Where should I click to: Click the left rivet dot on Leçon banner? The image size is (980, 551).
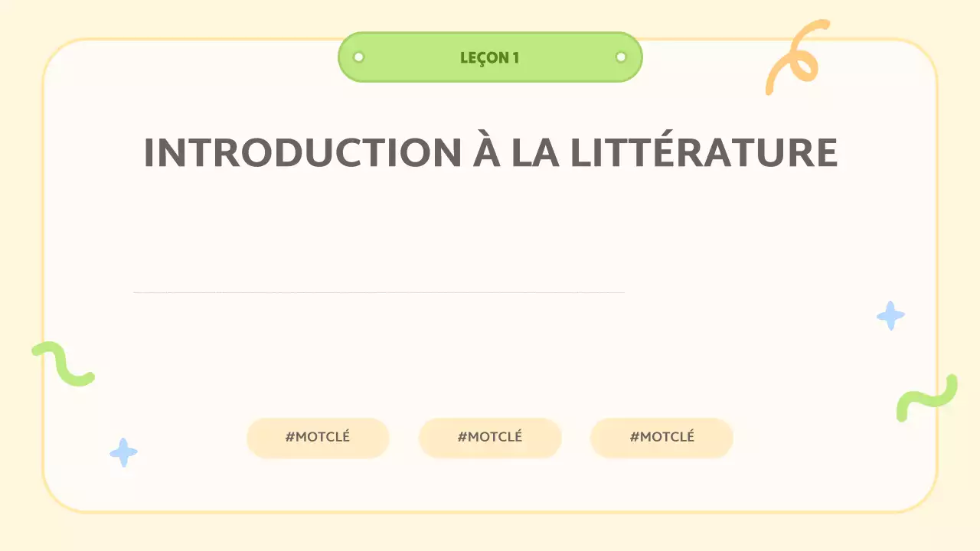[x=358, y=57]
